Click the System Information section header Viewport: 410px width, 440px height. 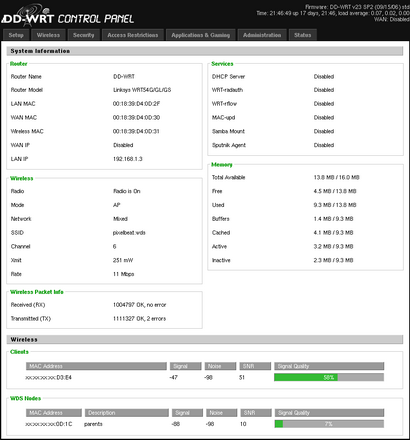point(205,51)
